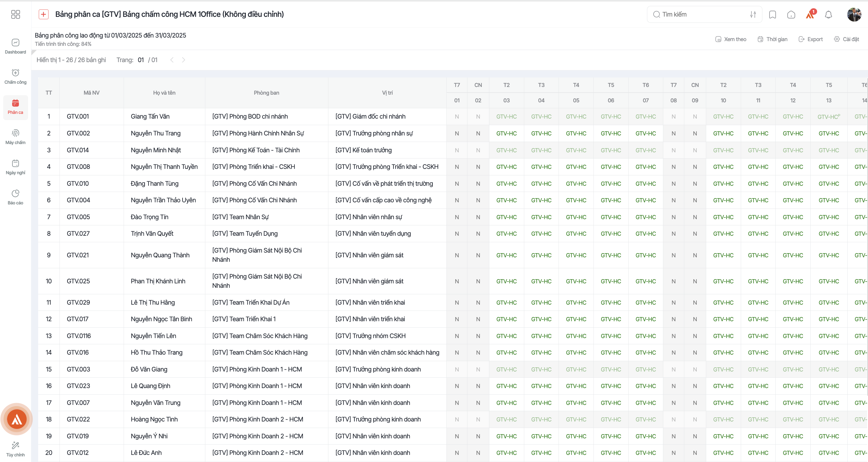Open the Thời gian period selector
The height and width of the screenshot is (462, 868).
772,39
